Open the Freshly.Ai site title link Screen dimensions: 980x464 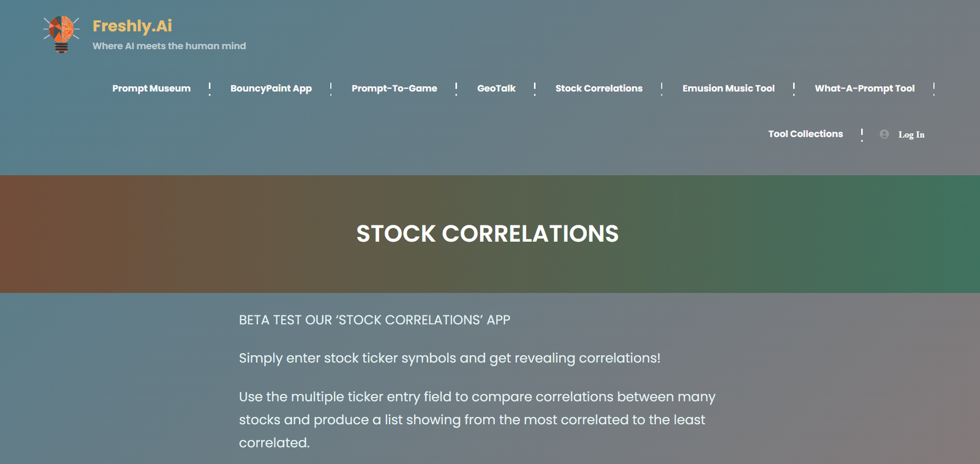coord(132,26)
